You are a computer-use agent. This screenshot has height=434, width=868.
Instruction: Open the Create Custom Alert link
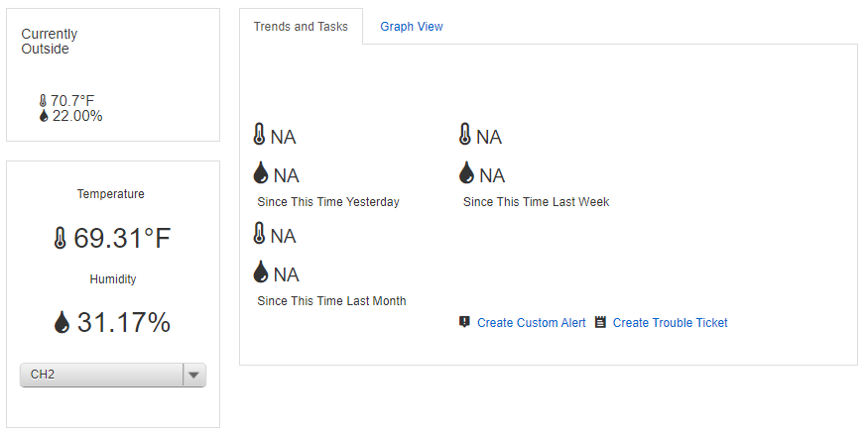point(532,323)
